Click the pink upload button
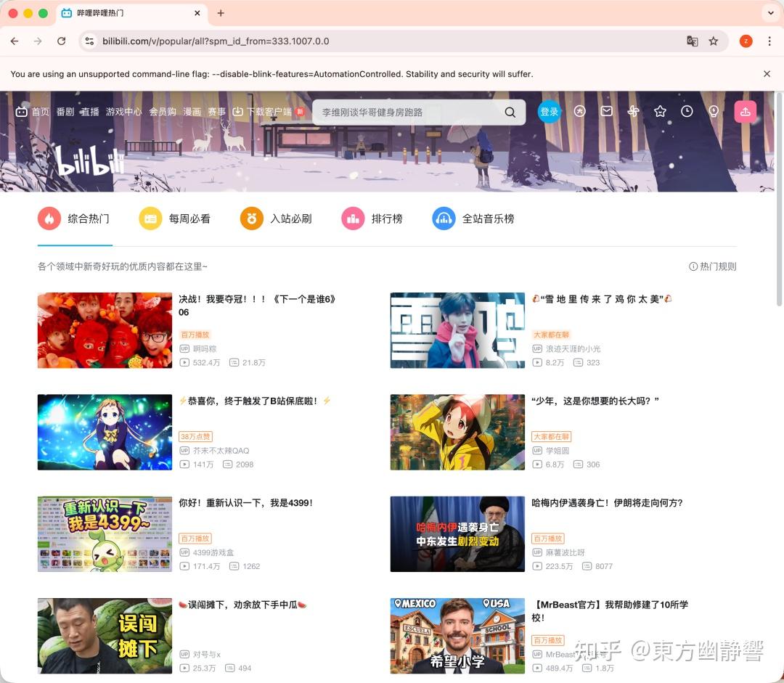 (x=745, y=112)
